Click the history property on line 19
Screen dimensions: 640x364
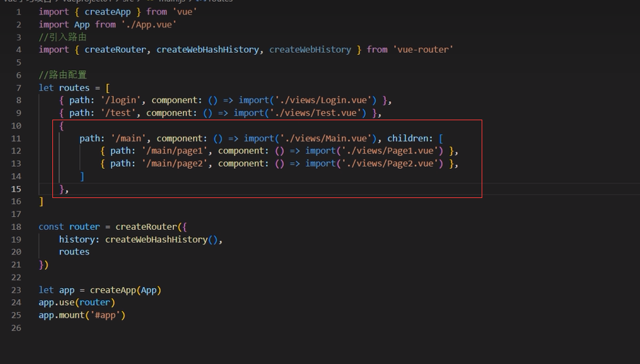(77, 239)
